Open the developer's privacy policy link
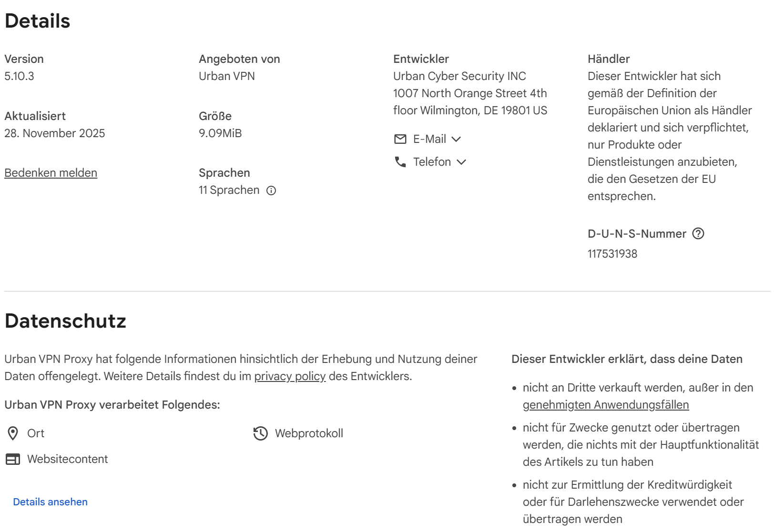The width and height of the screenshot is (774, 532). click(290, 376)
